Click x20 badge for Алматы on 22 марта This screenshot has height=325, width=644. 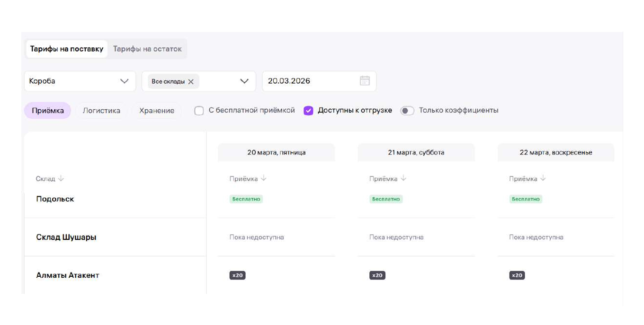coord(517,275)
